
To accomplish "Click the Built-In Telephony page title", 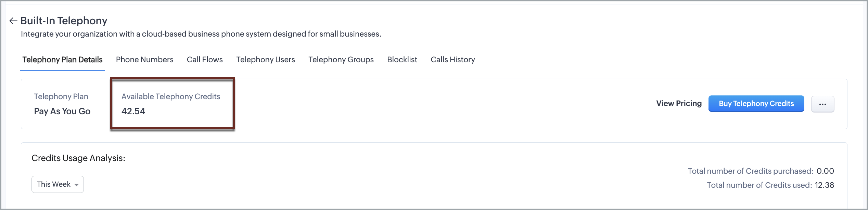I will 64,21.
